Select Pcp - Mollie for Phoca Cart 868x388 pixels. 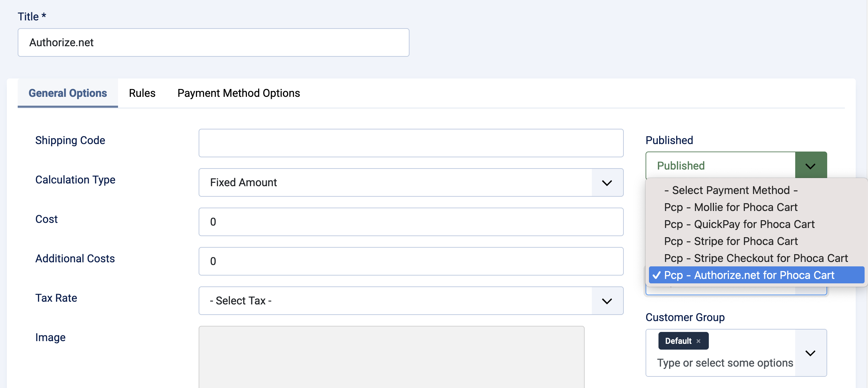[731, 207]
